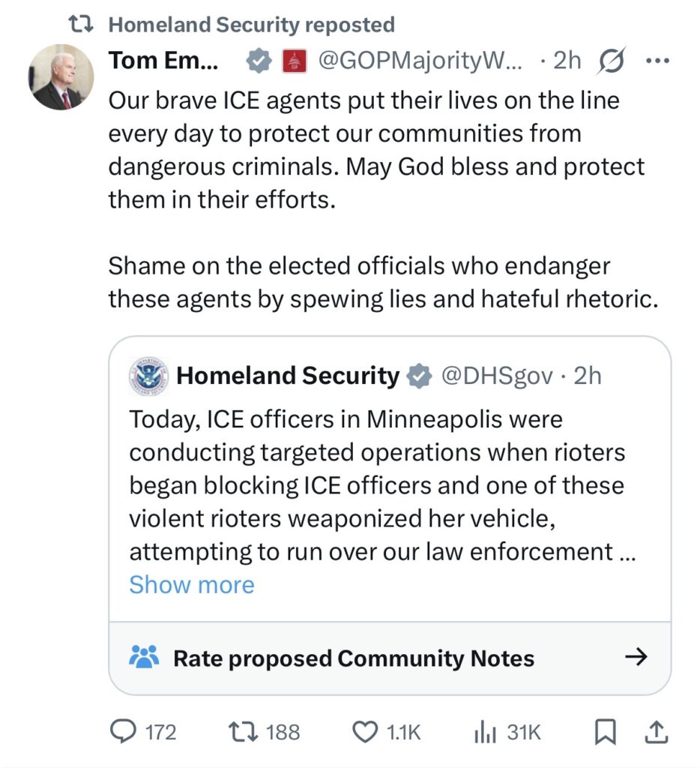Like the tweet with the heart icon
The image size is (700, 768).
tap(365, 732)
